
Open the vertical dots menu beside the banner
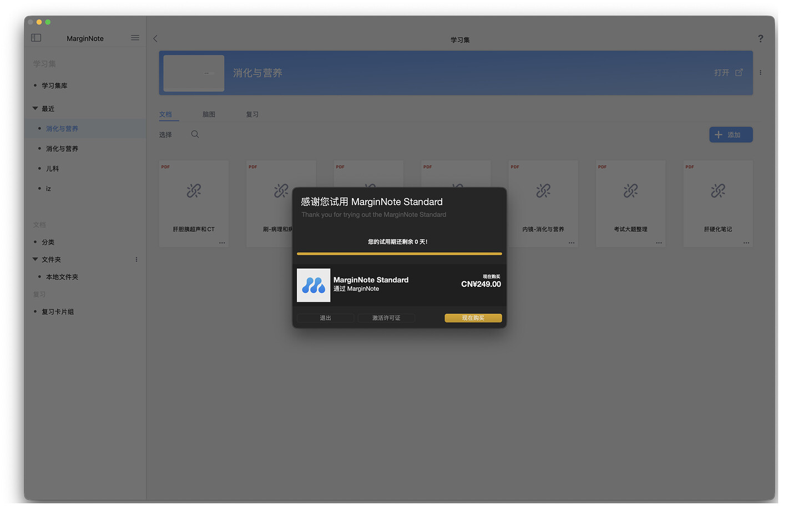click(760, 73)
